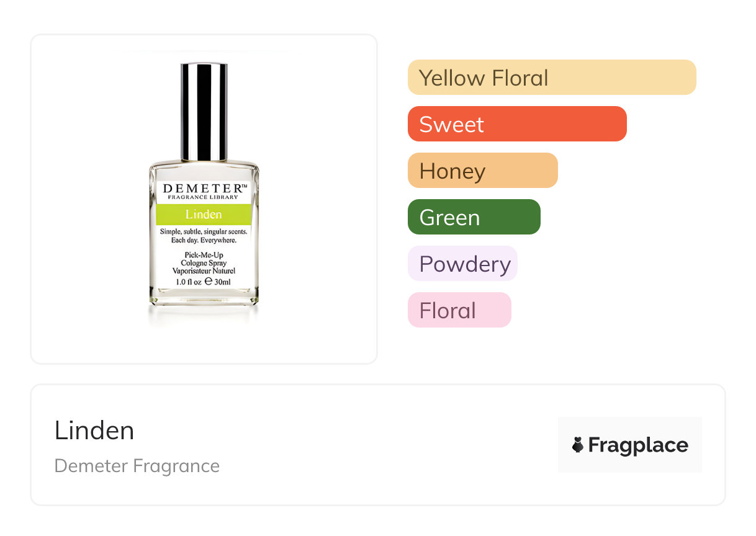756x536 pixels.
Task: Click the striped silver bottle cap
Action: (x=204, y=112)
